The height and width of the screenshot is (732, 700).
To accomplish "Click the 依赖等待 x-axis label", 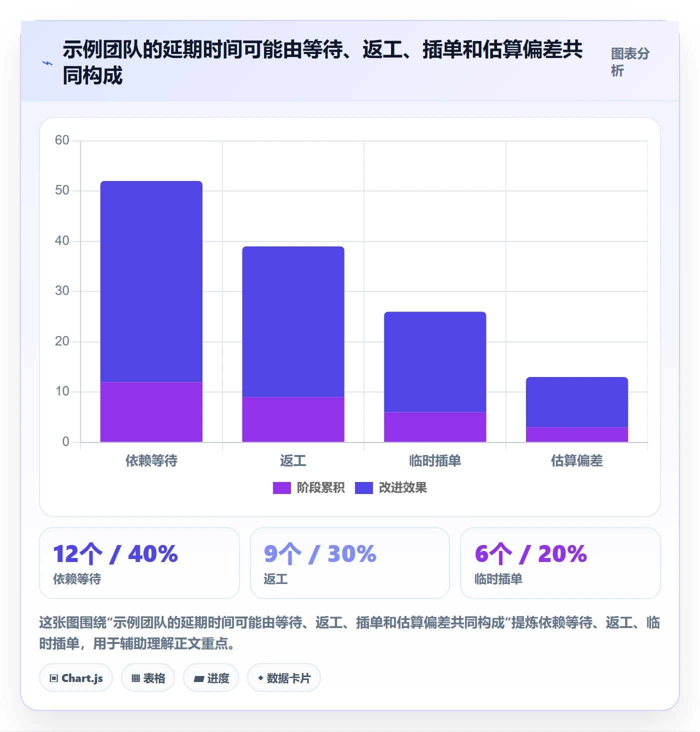I will pos(151,460).
